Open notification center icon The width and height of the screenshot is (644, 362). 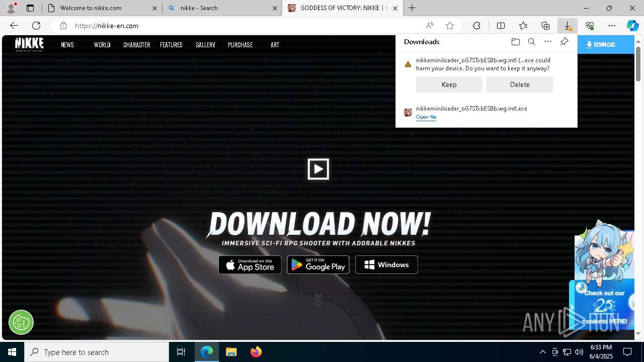(627, 352)
